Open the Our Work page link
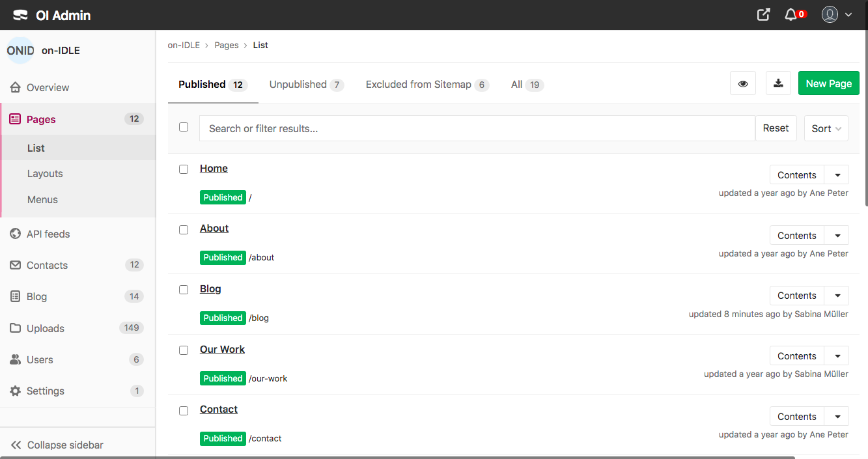This screenshot has width=868, height=459. point(222,350)
